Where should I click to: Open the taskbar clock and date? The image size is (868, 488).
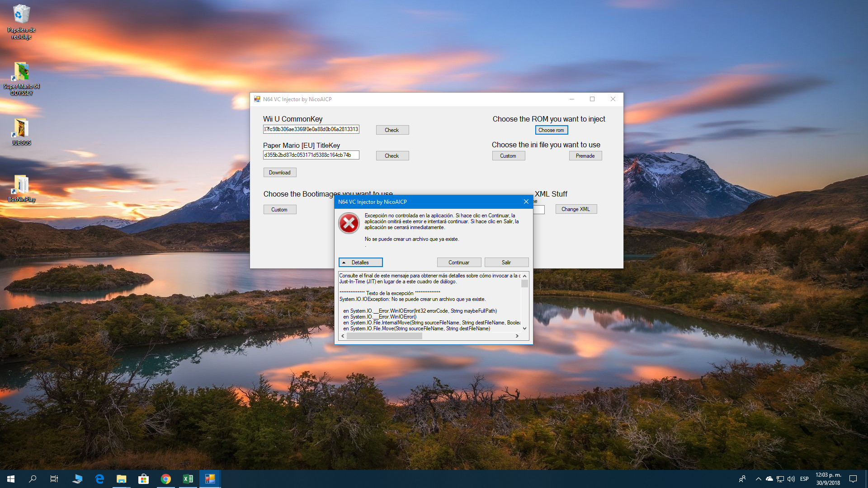[828, 479]
